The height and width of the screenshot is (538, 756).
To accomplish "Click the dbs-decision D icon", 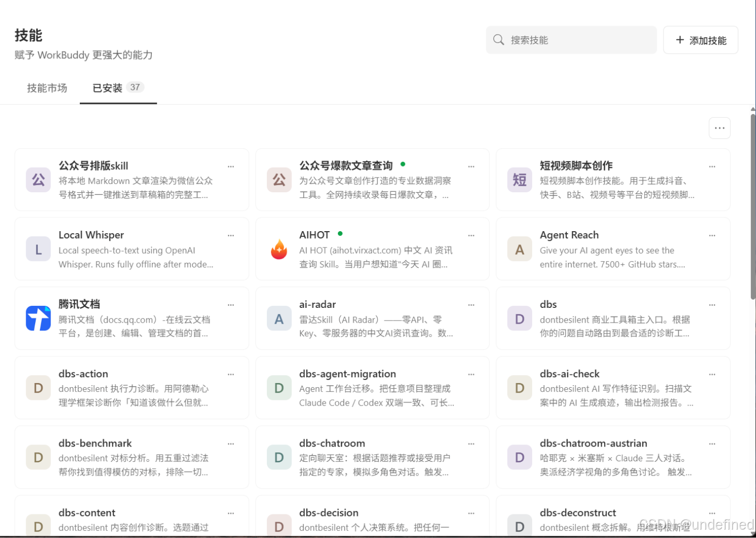I will point(279,525).
